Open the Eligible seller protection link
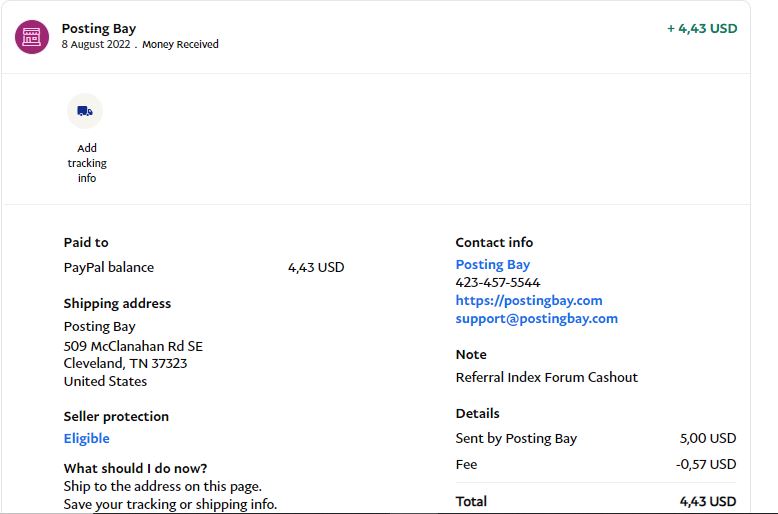This screenshot has width=778, height=514. 86,438
